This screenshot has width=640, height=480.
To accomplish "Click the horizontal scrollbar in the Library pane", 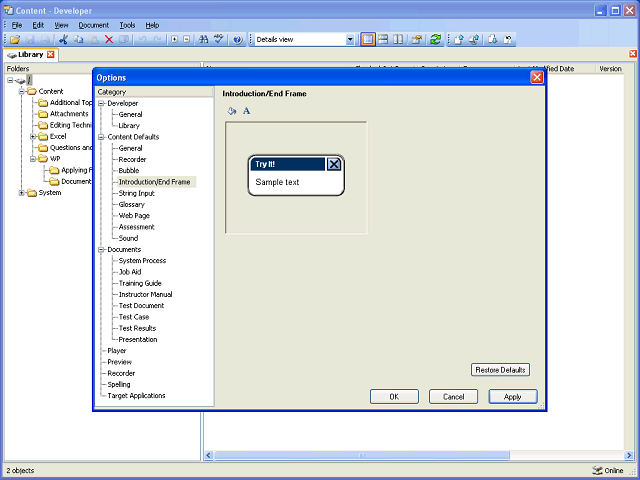I will pos(362,455).
